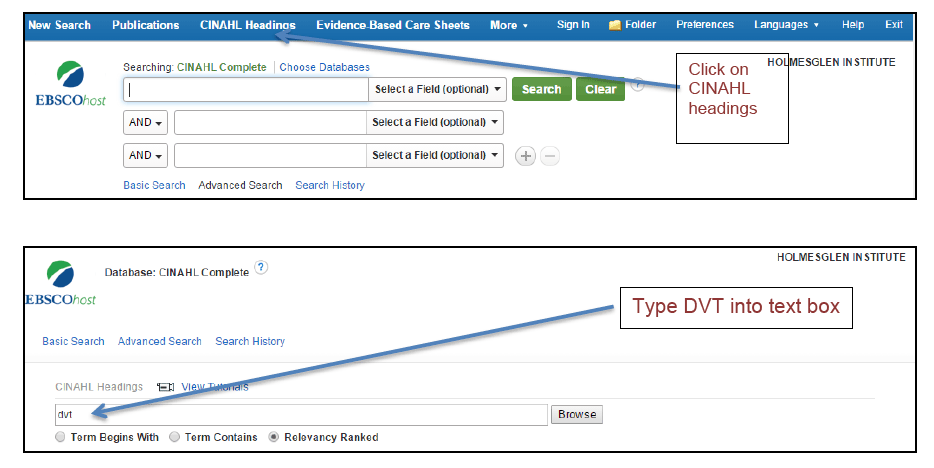Open Search History link under the search rows
The width and height of the screenshot is (934, 468).
pyautogui.click(x=330, y=185)
